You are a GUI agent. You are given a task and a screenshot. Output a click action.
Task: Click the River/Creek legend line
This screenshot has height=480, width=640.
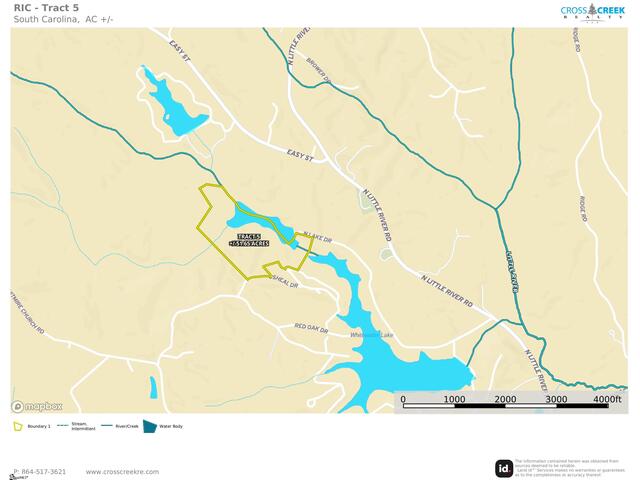[107, 426]
